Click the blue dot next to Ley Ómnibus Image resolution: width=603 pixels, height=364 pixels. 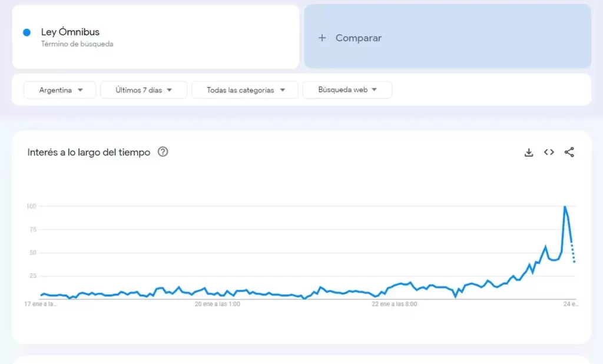pyautogui.click(x=26, y=32)
